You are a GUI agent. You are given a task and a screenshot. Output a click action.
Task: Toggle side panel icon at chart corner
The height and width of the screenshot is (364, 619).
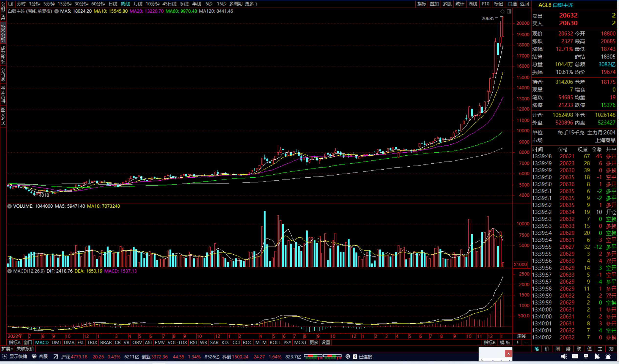(x=509, y=11)
